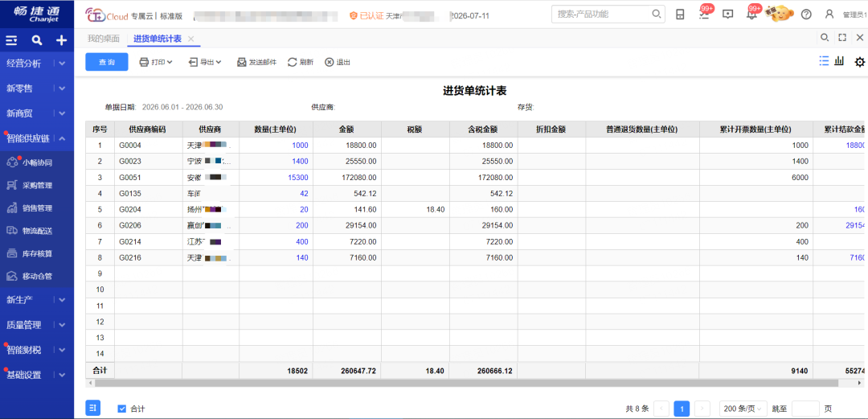Screen dimensions: 868x419
Task: Click the 折扣金额 column header
Action: pyautogui.click(x=551, y=129)
